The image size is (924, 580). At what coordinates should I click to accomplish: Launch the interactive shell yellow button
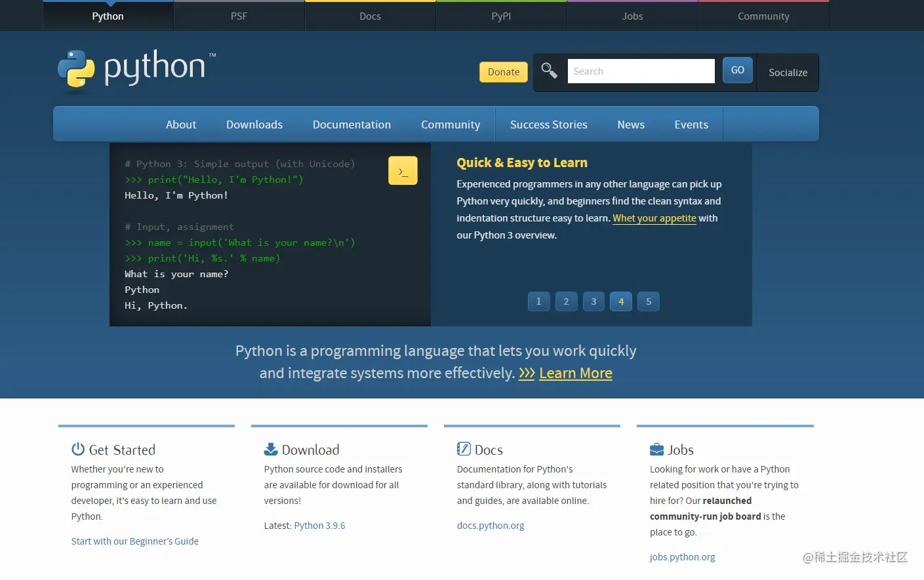[x=403, y=170]
